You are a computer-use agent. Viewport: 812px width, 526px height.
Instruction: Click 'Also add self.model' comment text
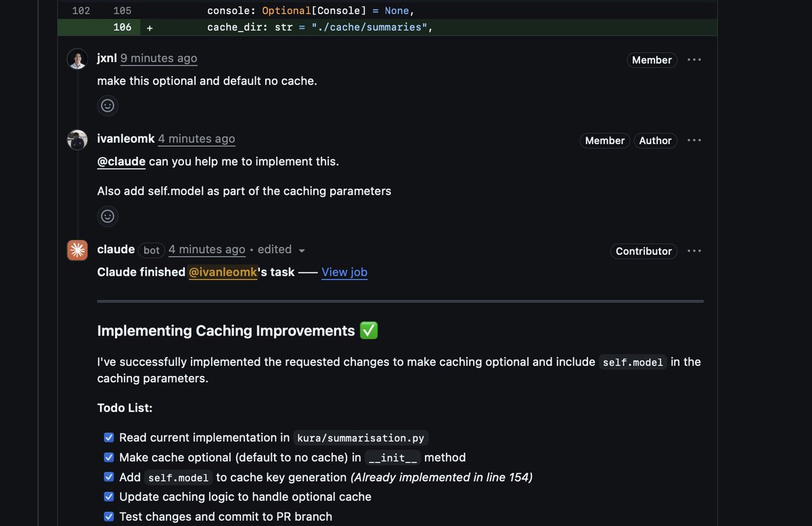tap(244, 191)
